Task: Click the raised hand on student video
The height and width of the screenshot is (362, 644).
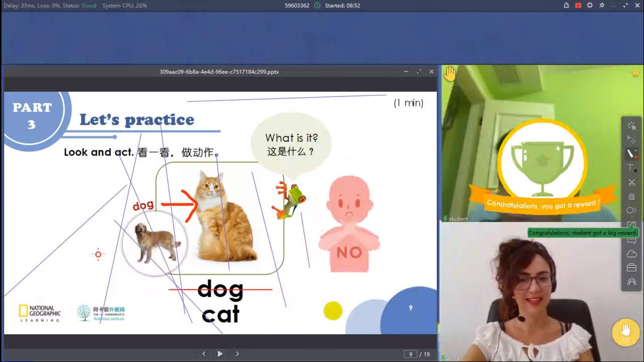Action: click(x=449, y=74)
